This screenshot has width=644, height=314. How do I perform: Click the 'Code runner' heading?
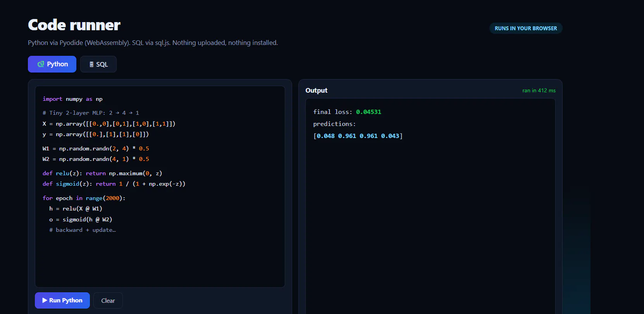pos(74,25)
